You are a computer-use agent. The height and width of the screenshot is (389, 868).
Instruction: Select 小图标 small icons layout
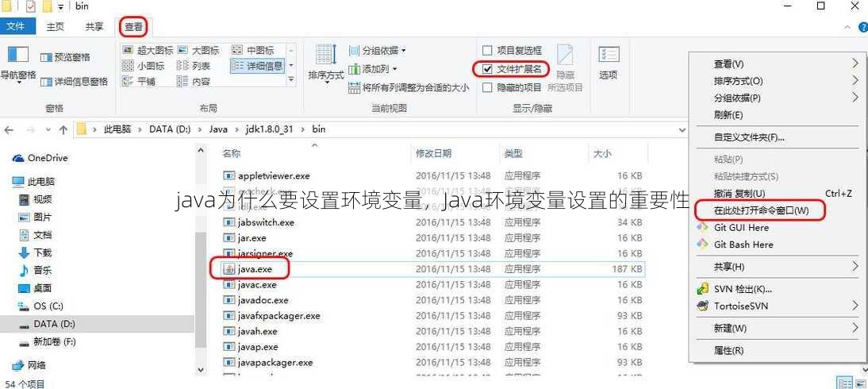tap(143, 66)
